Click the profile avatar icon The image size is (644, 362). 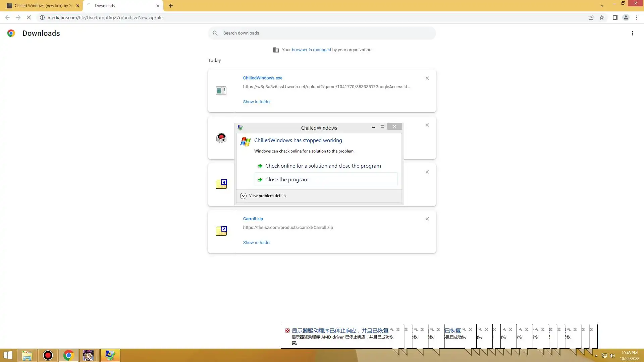(626, 17)
